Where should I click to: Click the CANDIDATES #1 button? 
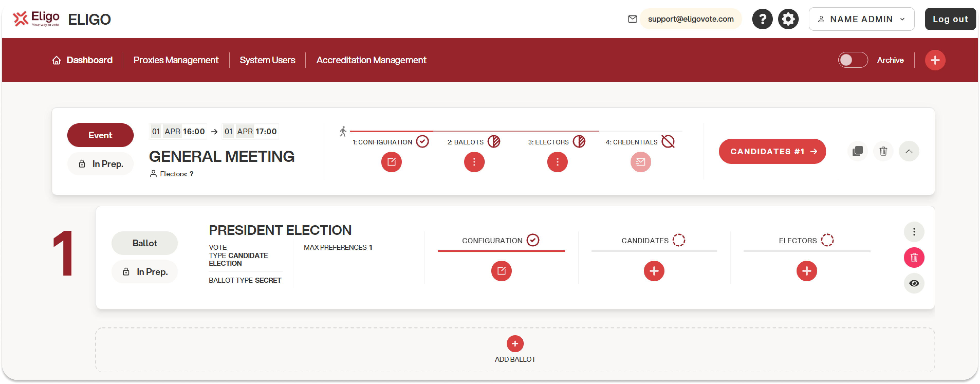772,151
